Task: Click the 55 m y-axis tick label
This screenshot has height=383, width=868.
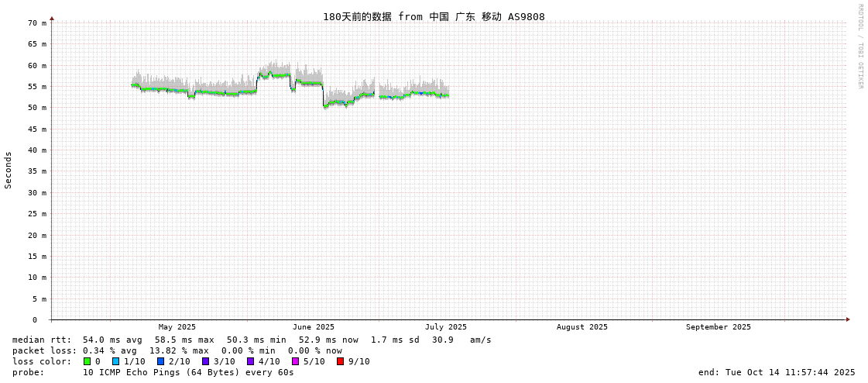Action: (38, 87)
